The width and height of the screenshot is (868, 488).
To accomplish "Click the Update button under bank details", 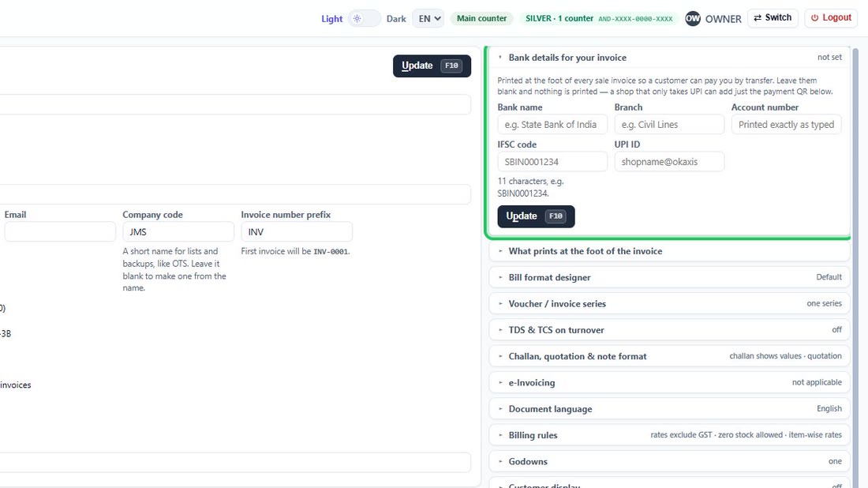I will [x=536, y=216].
